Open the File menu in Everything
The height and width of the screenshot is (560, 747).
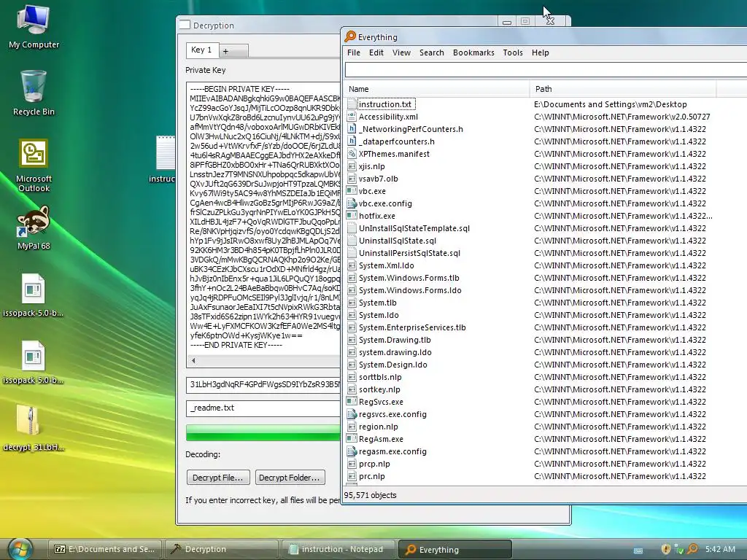[354, 52]
